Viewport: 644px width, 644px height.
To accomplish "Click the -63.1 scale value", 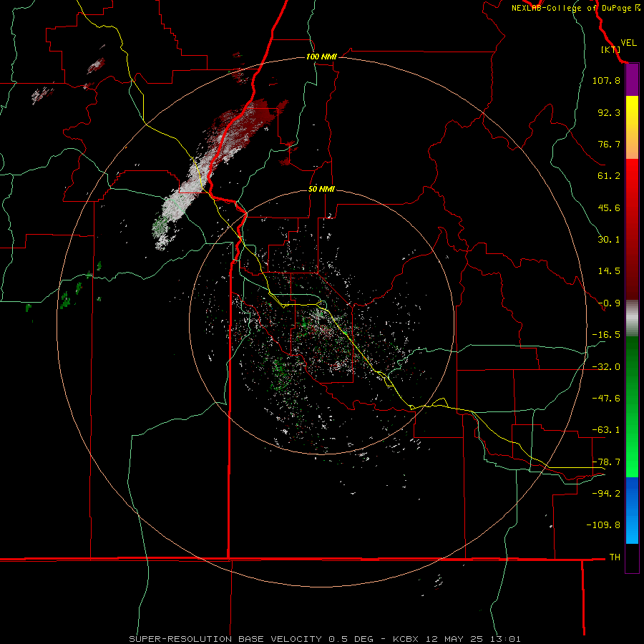I will click(606, 430).
